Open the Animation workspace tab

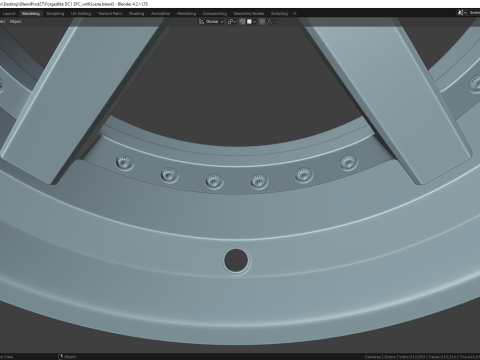[160, 14]
